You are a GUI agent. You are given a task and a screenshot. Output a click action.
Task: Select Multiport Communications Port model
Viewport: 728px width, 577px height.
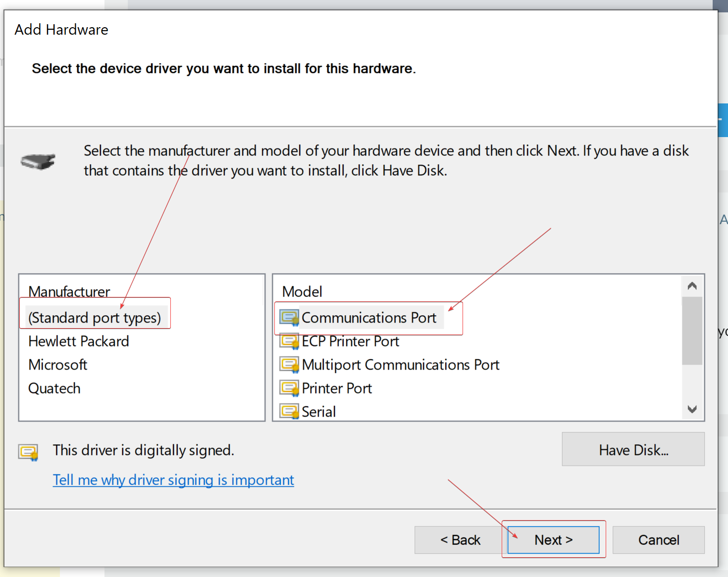pos(400,365)
